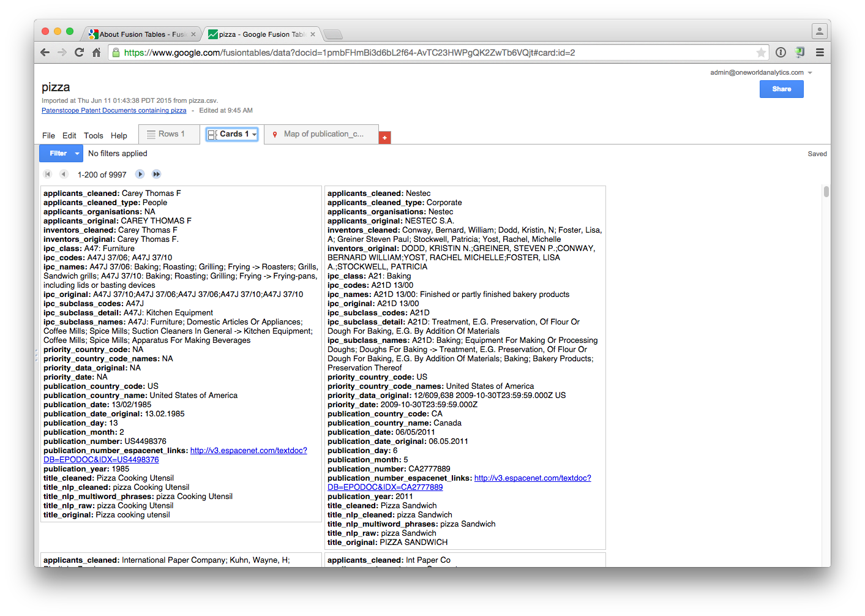Open the Chrome hamburger menu
Viewport: 865px width, 616px height.
[x=820, y=53]
